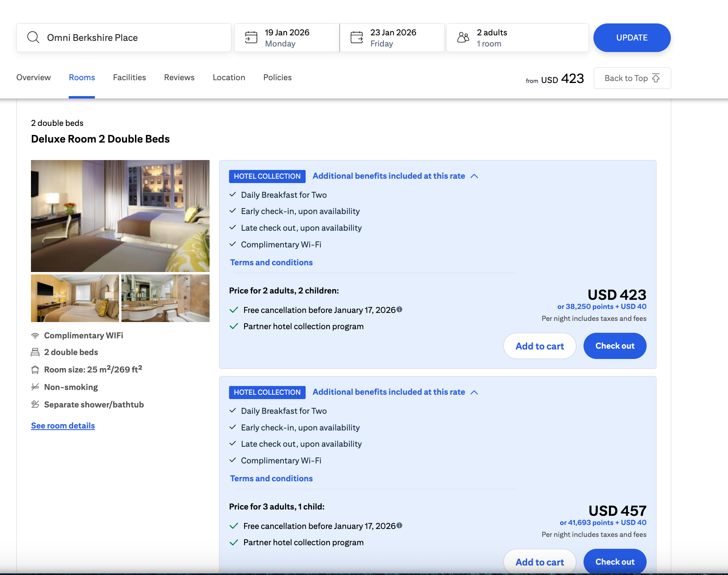Click the WiFi amenity icon
Viewport: 728px width, 575px height.
[35, 336]
